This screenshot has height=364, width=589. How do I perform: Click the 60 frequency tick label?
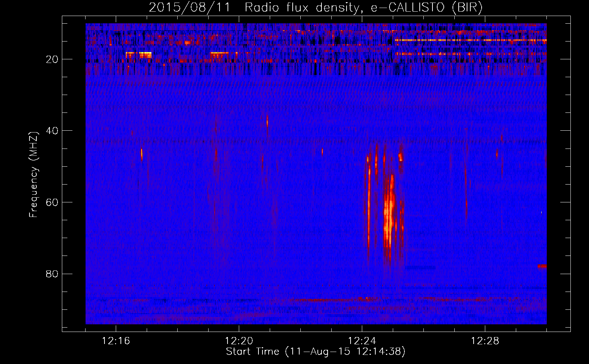pyautogui.click(x=52, y=202)
